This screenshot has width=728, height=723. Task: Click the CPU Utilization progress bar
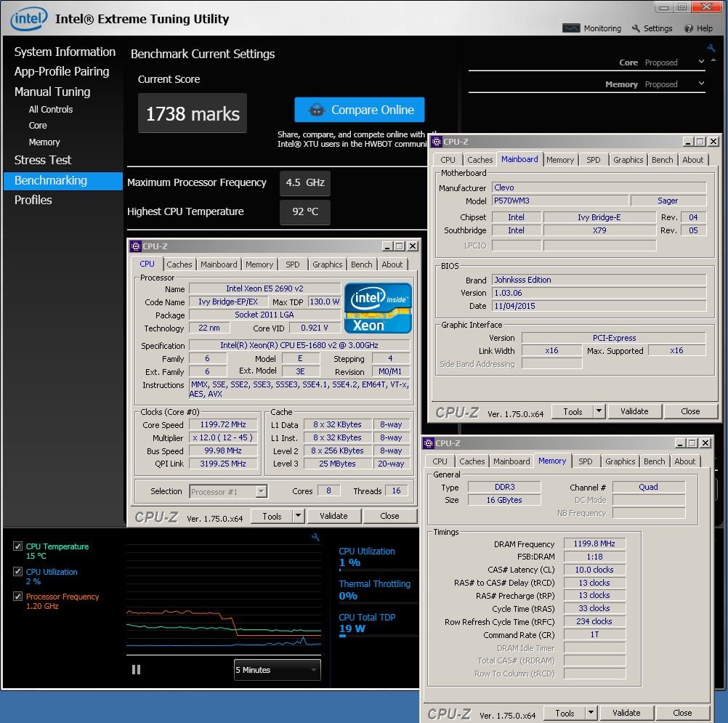(378, 570)
